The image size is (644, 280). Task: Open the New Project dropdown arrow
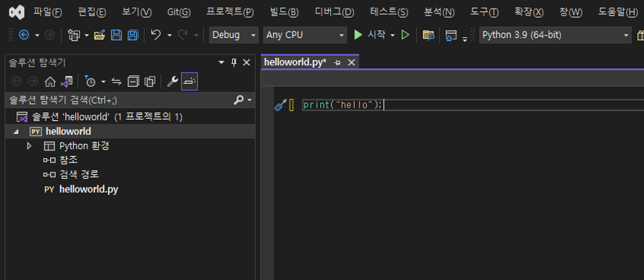tap(87, 36)
